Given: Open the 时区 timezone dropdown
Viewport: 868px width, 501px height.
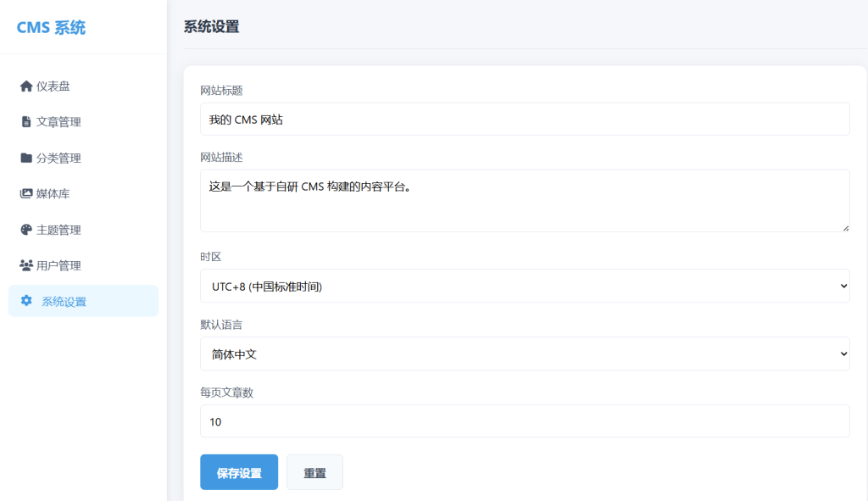Looking at the screenshot, I should [x=524, y=287].
